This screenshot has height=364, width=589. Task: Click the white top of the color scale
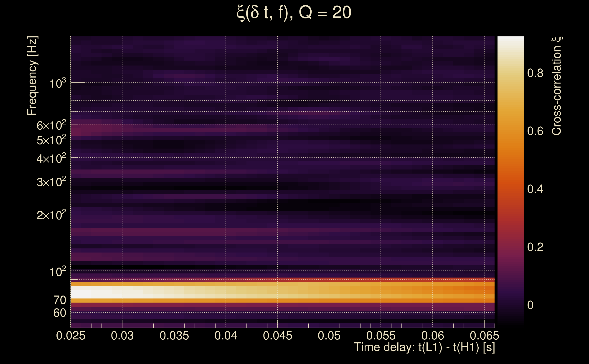(x=511, y=42)
